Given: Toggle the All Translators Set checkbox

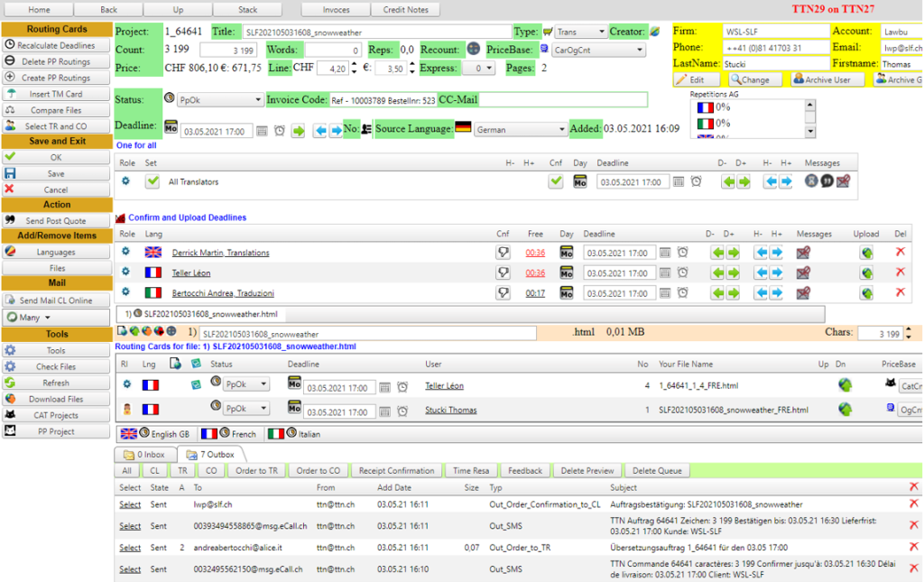Looking at the screenshot, I should pyautogui.click(x=152, y=181).
